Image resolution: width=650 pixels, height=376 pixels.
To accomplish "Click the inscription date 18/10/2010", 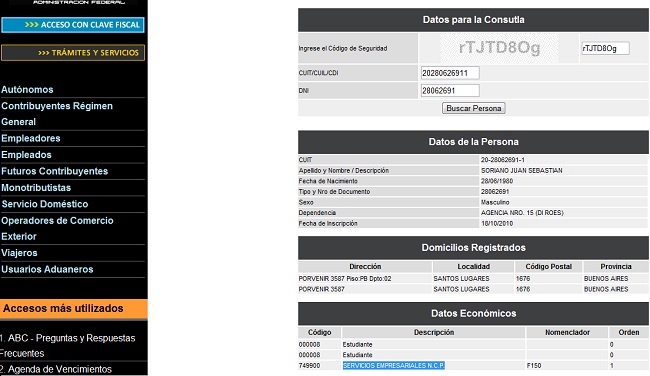I will [497, 223].
